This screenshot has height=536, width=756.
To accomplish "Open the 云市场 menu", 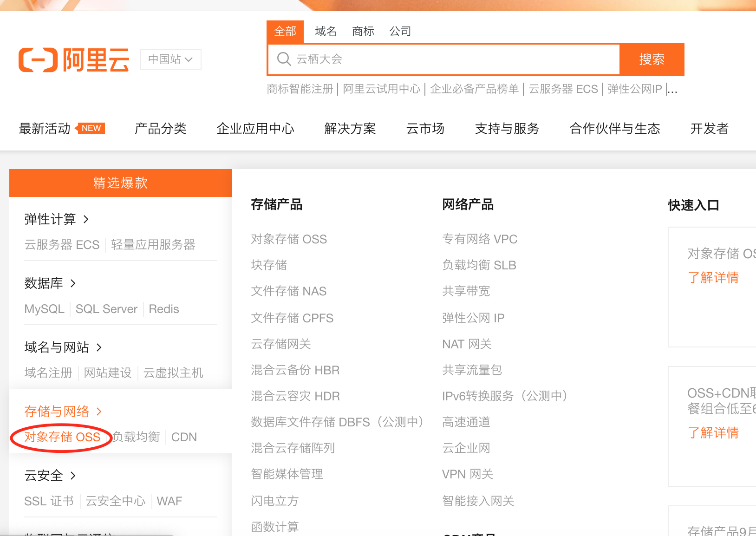I will click(x=425, y=129).
